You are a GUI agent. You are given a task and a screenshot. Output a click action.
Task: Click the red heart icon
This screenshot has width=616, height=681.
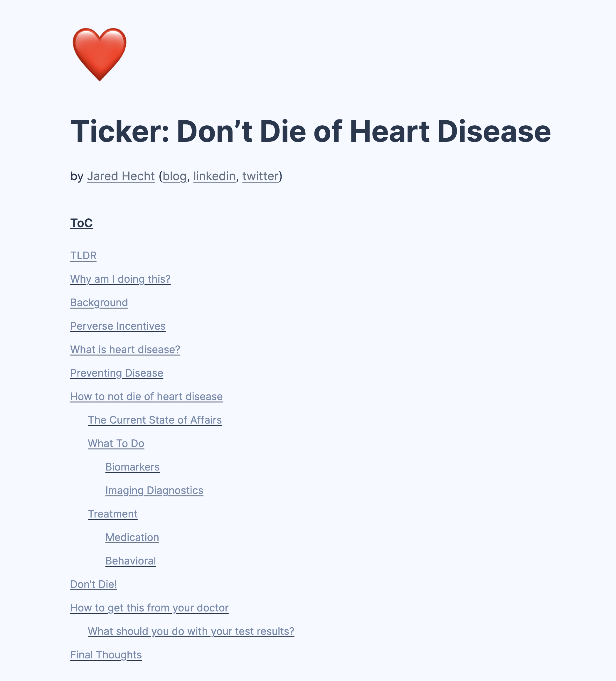[99, 54]
